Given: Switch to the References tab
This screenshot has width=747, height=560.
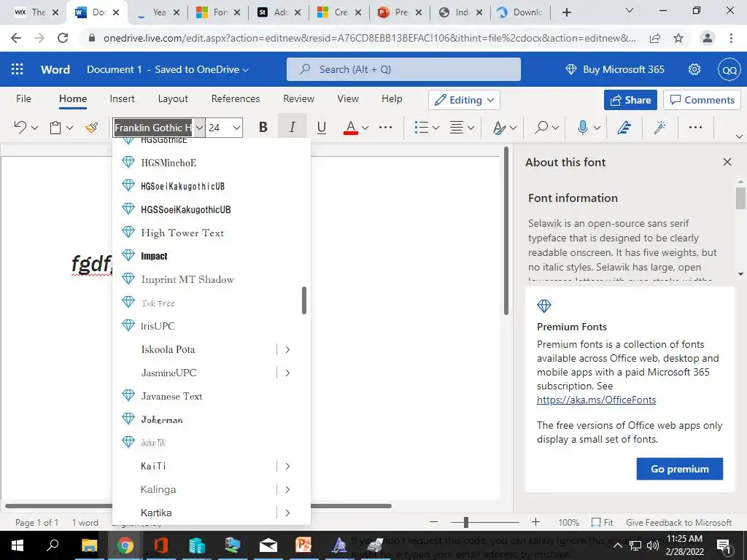Looking at the screenshot, I should tap(236, 98).
